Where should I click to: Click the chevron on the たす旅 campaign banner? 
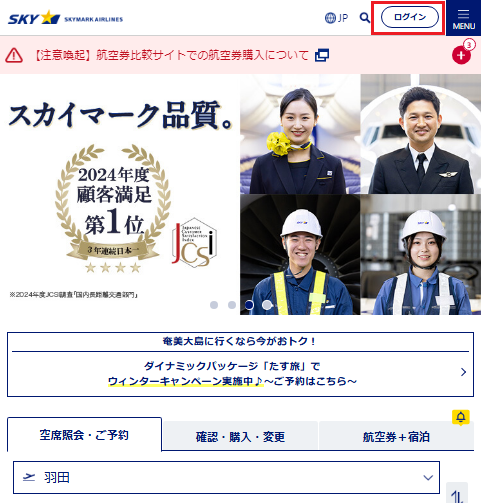463,372
